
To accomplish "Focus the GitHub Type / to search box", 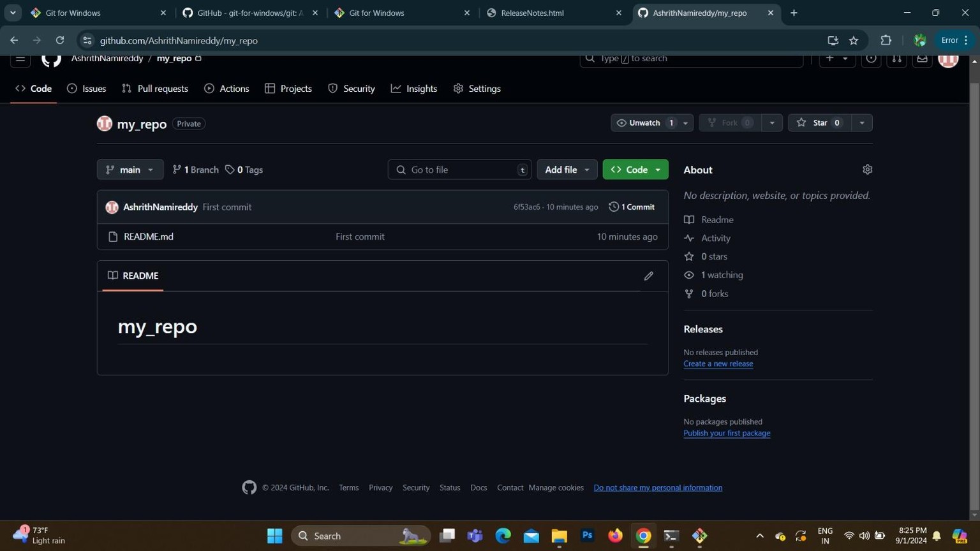I will (691, 59).
